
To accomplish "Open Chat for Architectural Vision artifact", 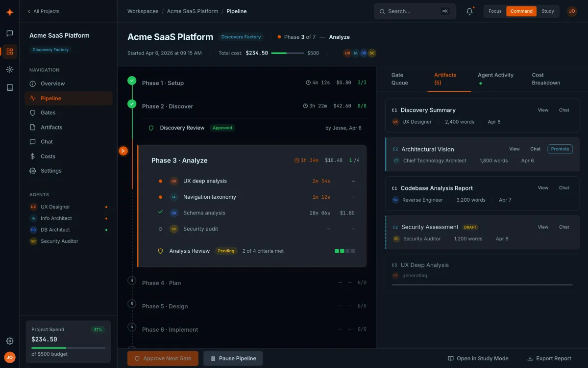I will (535, 149).
